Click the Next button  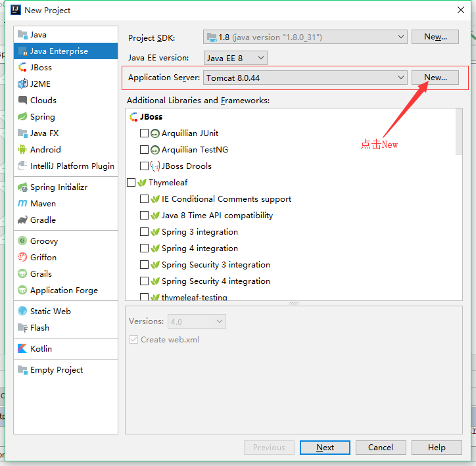coord(325,448)
